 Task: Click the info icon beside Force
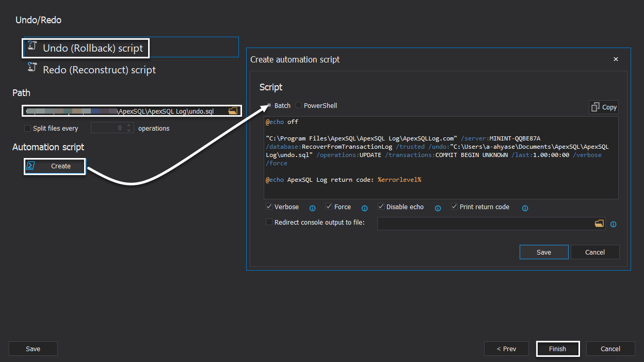pos(364,209)
